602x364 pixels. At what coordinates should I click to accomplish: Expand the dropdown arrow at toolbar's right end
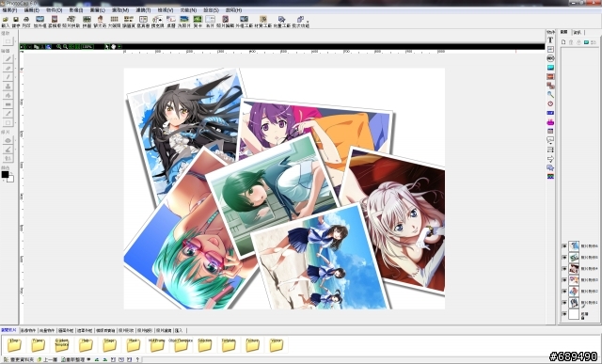(x=308, y=22)
